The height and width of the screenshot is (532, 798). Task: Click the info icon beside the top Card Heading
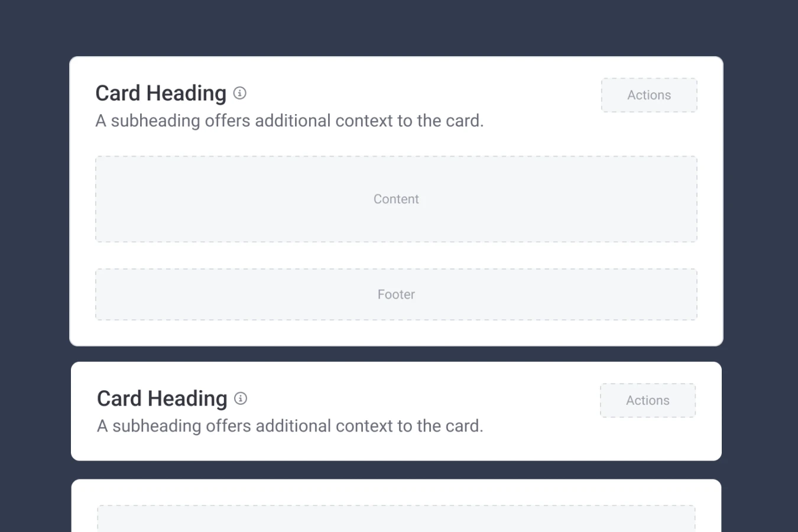click(x=239, y=93)
